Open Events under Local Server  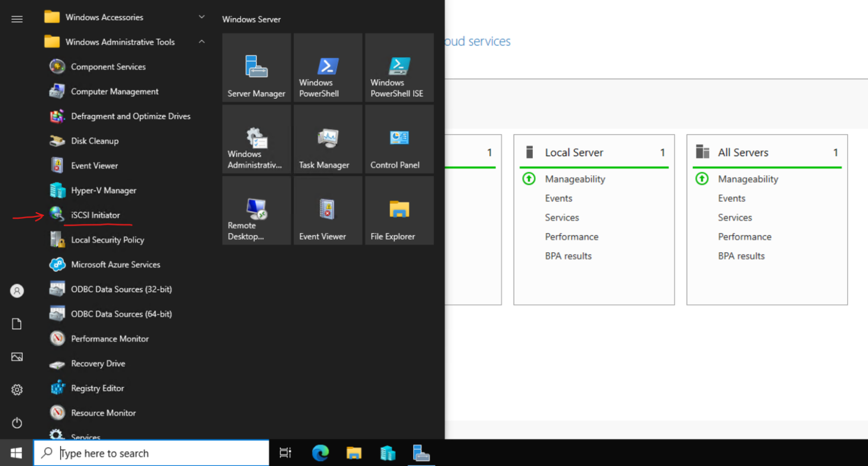[x=558, y=198]
